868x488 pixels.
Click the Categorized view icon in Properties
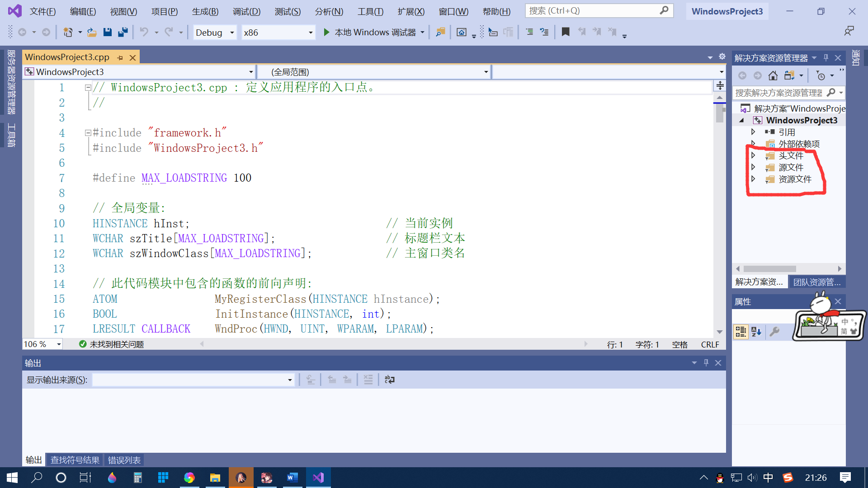741,332
